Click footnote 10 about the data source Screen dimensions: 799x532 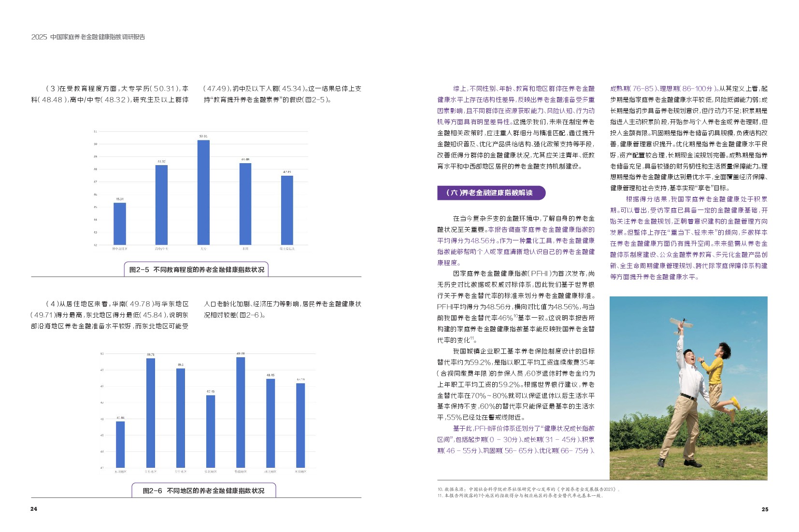528,489
